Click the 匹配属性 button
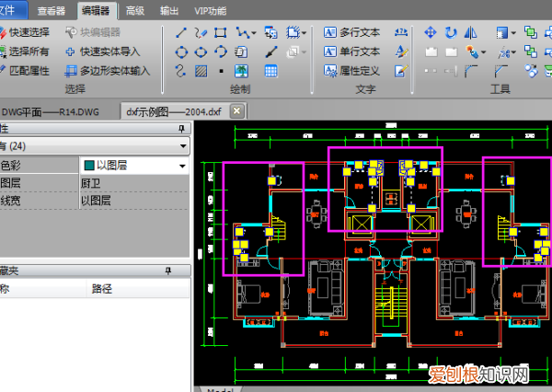This screenshot has height=392, width=552. pyautogui.click(x=24, y=71)
